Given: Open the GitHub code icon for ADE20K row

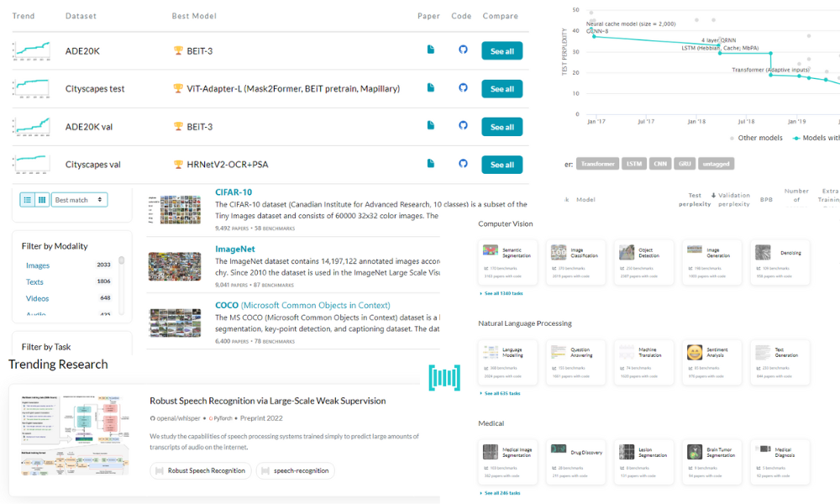Looking at the screenshot, I should pos(464,50).
